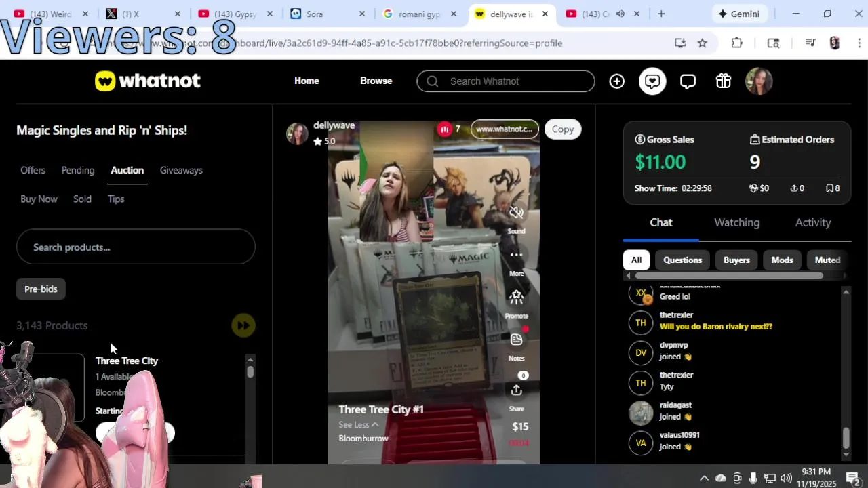Select the Auction tab
Viewport: 868px width, 488px height.
click(127, 170)
